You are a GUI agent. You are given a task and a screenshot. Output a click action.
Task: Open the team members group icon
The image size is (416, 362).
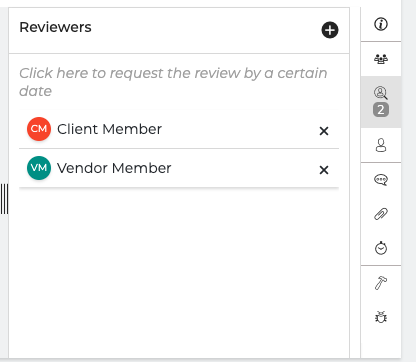pos(381,59)
